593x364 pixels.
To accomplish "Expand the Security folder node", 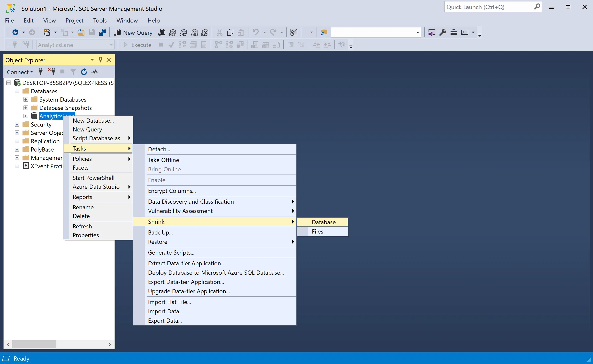I will [17, 124].
